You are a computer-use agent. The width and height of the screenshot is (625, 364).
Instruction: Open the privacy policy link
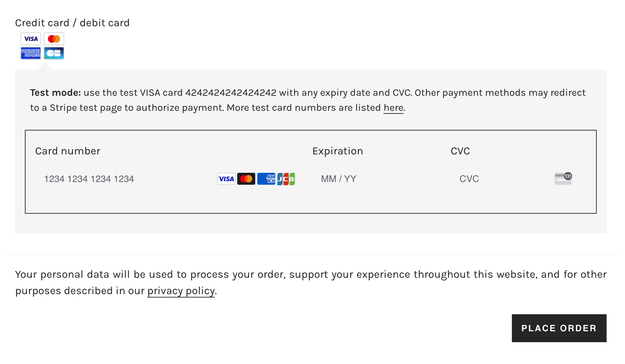pyautogui.click(x=181, y=291)
